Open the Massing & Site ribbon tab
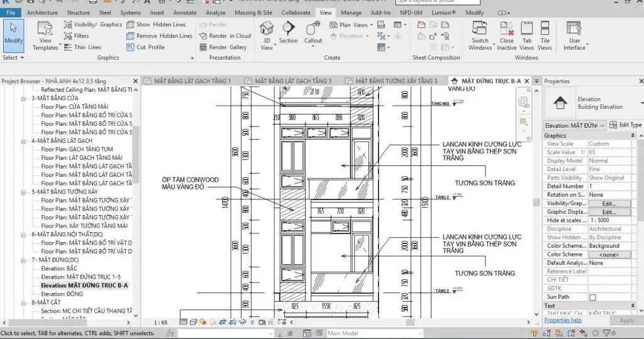Viewport: 644px width, 339px height. click(253, 13)
